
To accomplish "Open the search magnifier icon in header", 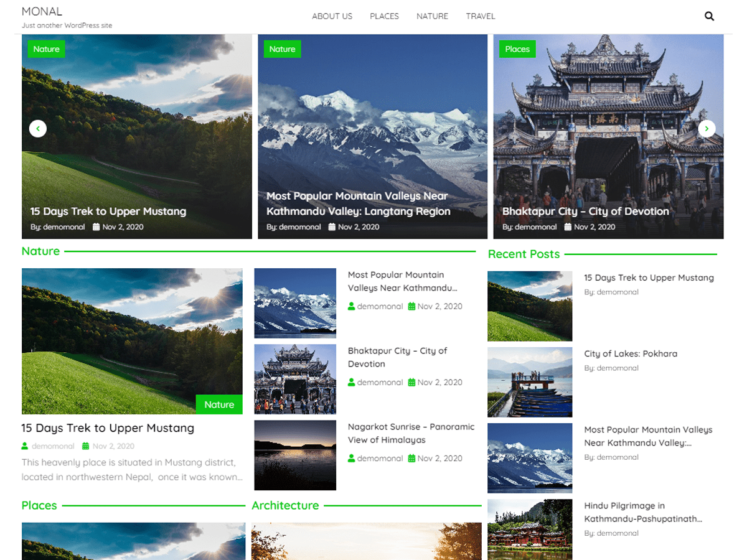I will (709, 16).
